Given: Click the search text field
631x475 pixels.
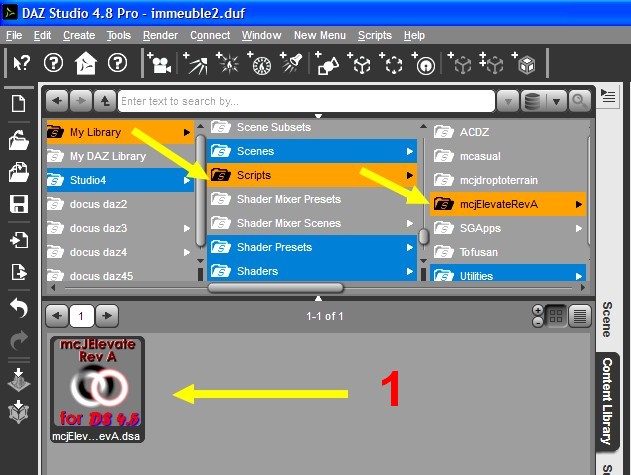Looking at the screenshot, I should click(306, 101).
